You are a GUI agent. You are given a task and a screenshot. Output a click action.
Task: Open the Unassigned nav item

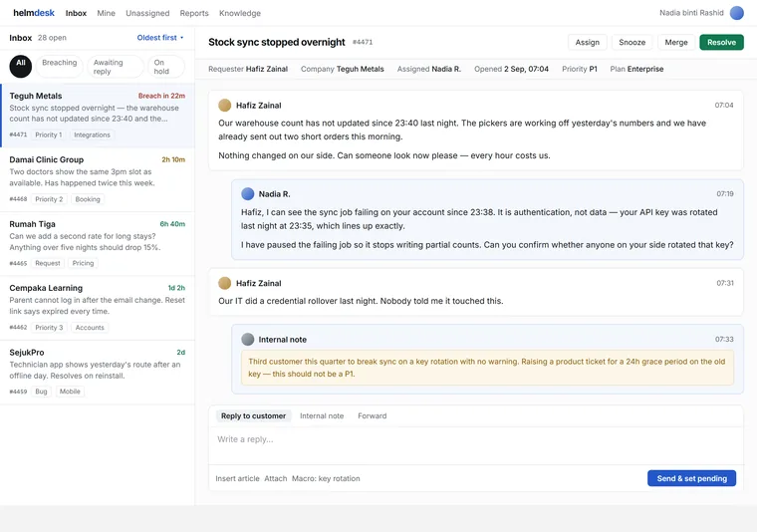(147, 13)
